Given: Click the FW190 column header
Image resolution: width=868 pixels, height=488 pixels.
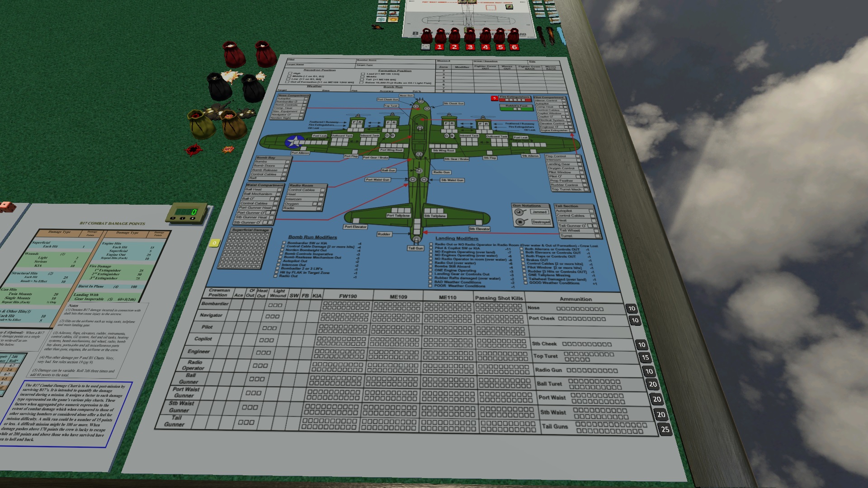Looking at the screenshot, I should (348, 296).
